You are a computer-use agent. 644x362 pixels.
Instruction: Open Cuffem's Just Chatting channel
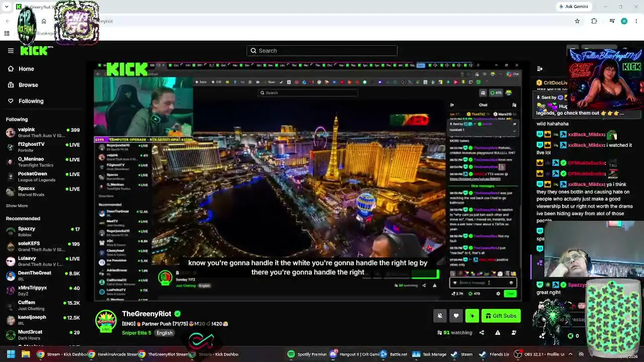pyautogui.click(x=43, y=305)
